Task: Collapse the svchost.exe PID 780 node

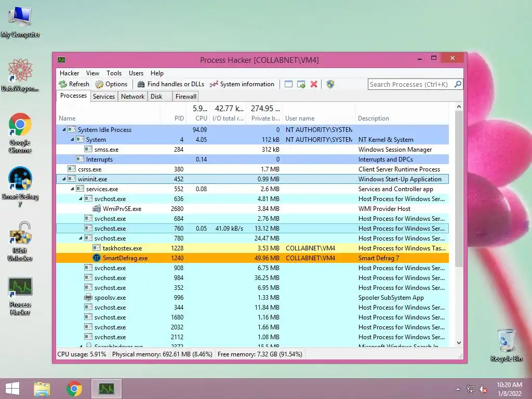Action: [81, 238]
